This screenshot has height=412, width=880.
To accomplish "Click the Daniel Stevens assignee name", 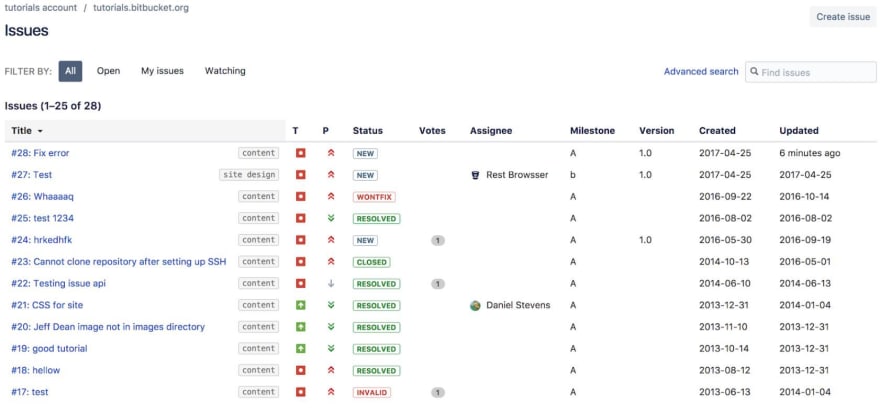I will (x=518, y=305).
